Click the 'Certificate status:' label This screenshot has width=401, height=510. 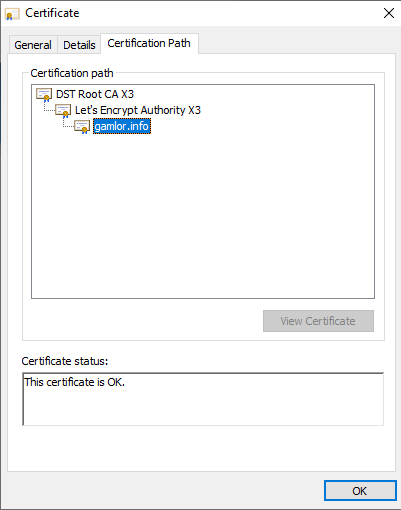pyautogui.click(x=65, y=361)
